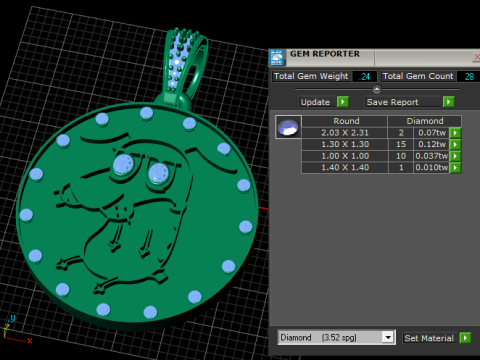
Task: Click the Set Material button
Action: click(429, 338)
